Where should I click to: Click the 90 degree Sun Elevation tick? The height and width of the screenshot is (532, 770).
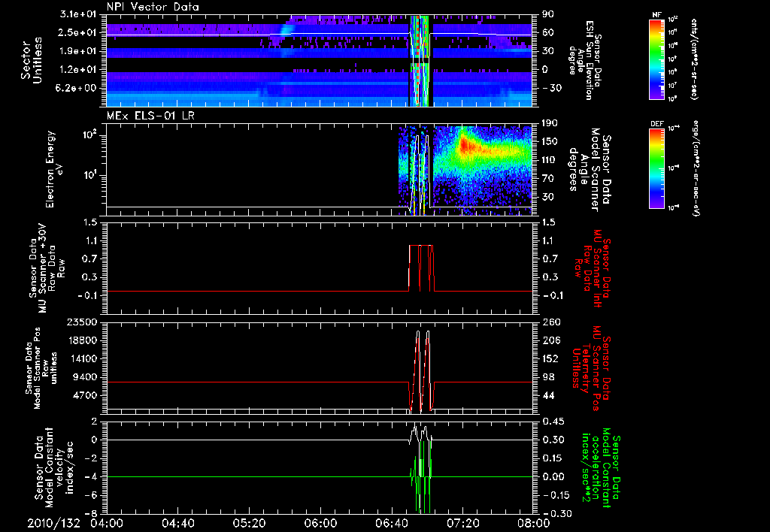coord(548,14)
